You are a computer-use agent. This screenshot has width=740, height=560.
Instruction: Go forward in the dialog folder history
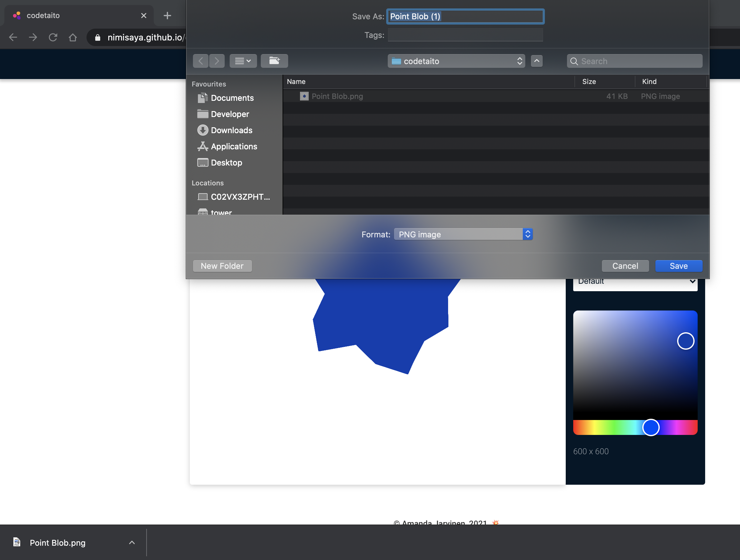pyautogui.click(x=217, y=61)
